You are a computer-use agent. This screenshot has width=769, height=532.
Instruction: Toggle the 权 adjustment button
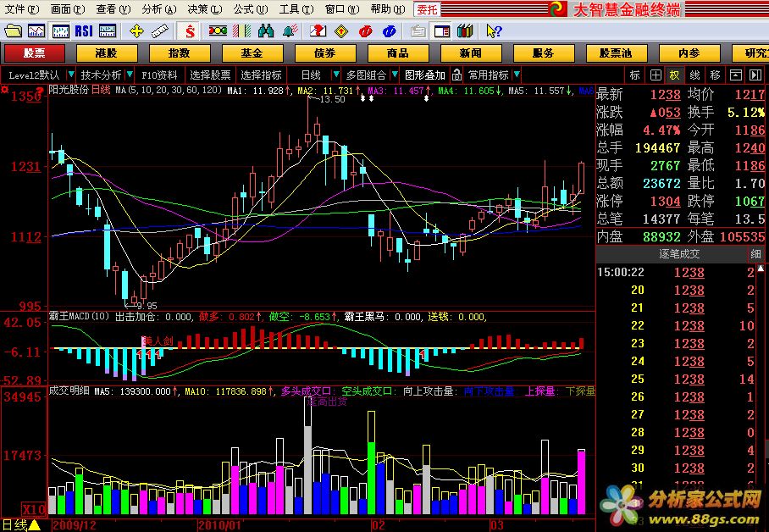coord(675,75)
